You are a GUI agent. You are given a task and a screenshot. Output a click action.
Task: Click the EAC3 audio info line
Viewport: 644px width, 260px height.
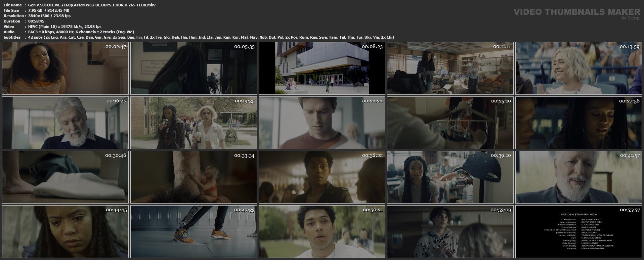tap(81, 32)
